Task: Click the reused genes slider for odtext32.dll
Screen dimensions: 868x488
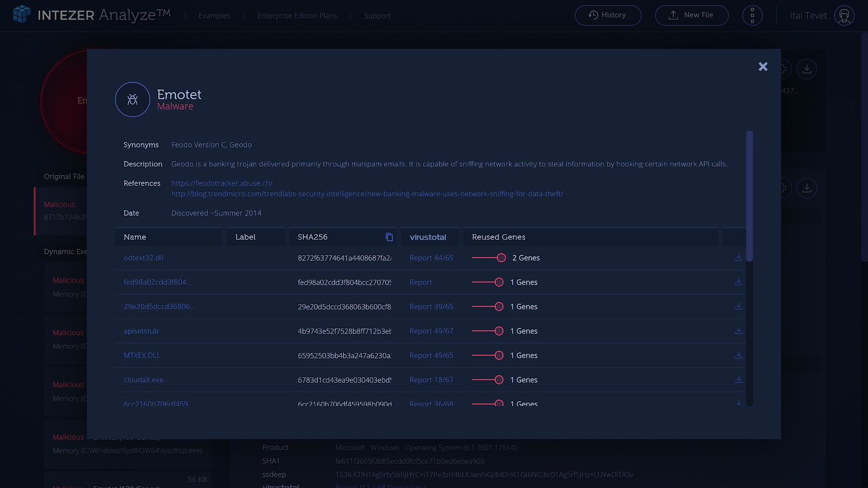Action: (x=501, y=258)
